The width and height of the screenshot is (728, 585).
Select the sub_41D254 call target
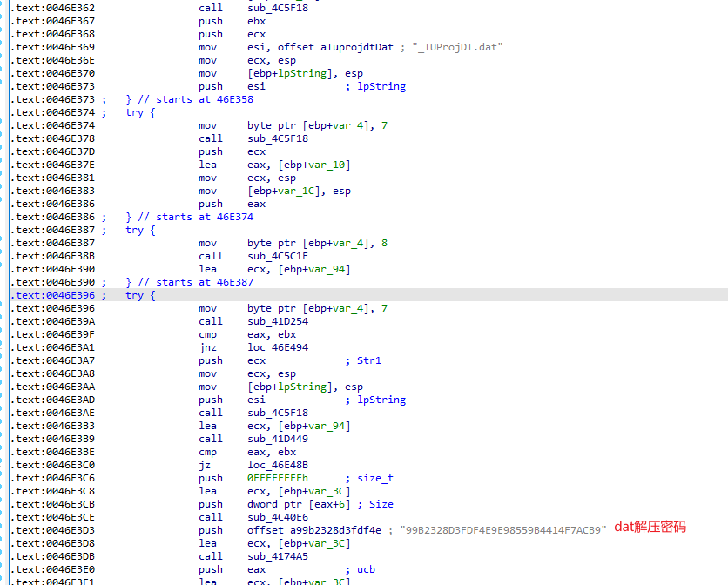tap(278, 321)
